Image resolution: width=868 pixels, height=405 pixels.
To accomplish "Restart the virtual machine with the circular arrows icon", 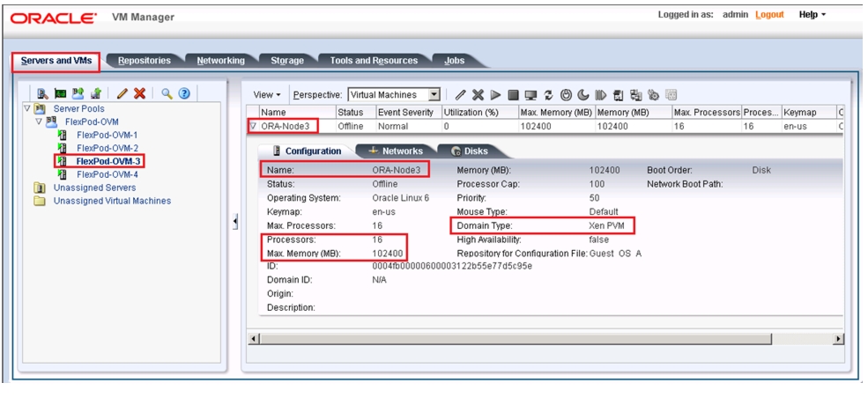I will (x=549, y=95).
